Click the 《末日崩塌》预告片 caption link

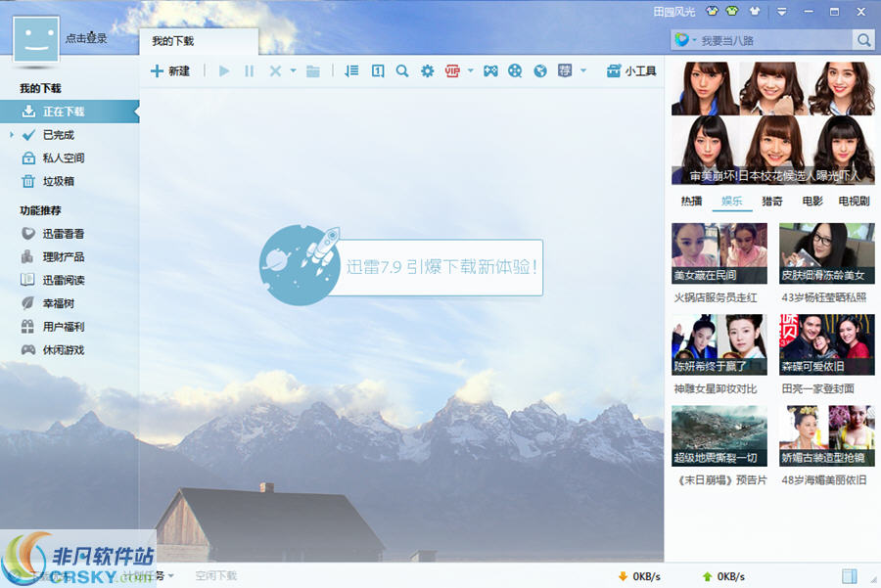(x=720, y=480)
